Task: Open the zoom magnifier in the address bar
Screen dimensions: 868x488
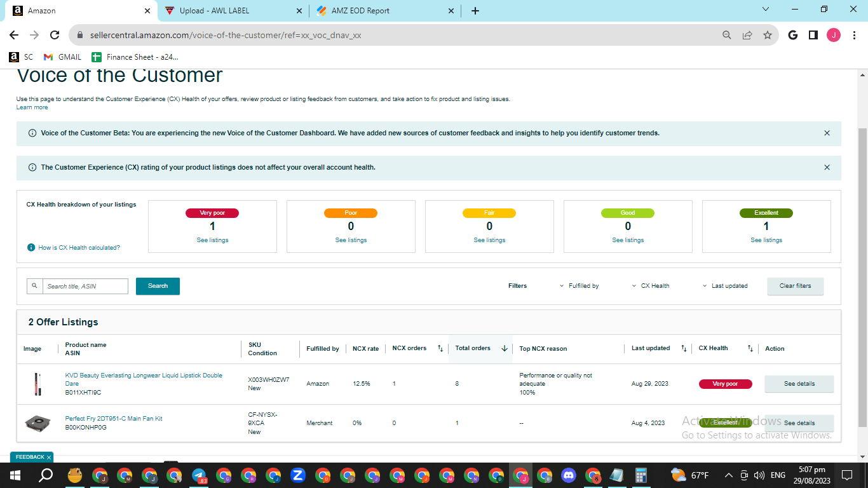Action: 727,36
